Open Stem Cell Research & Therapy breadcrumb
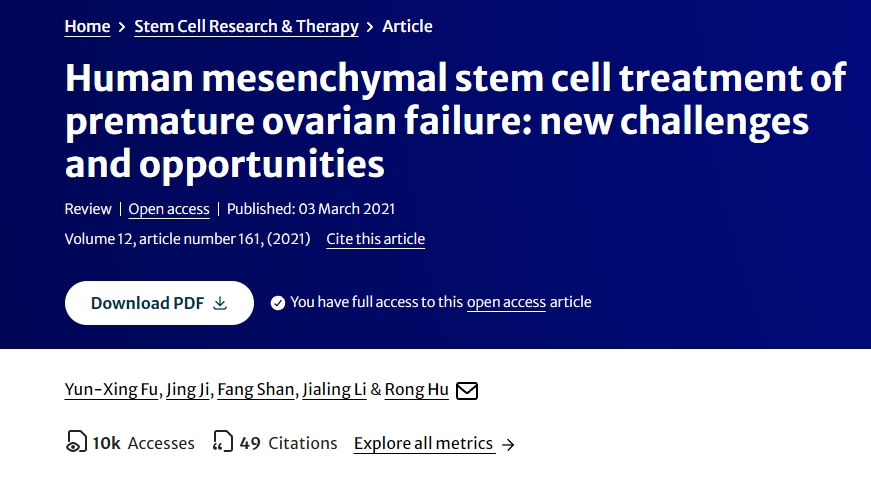871x492 pixels. tap(246, 27)
